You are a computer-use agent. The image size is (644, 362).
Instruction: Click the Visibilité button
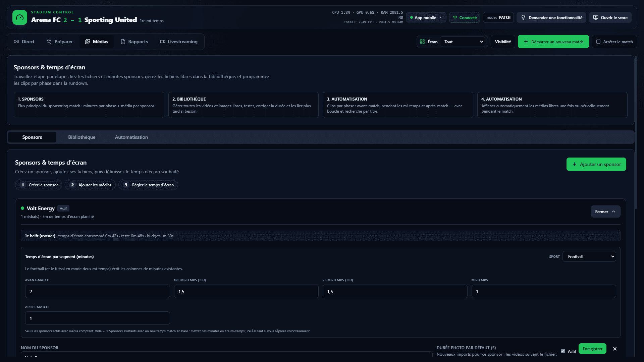coord(503,42)
